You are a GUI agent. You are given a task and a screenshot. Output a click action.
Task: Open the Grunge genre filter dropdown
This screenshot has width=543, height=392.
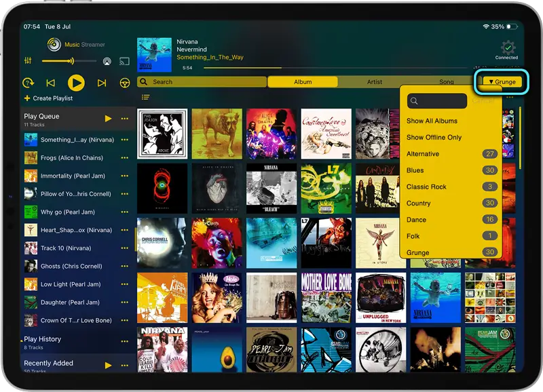502,82
